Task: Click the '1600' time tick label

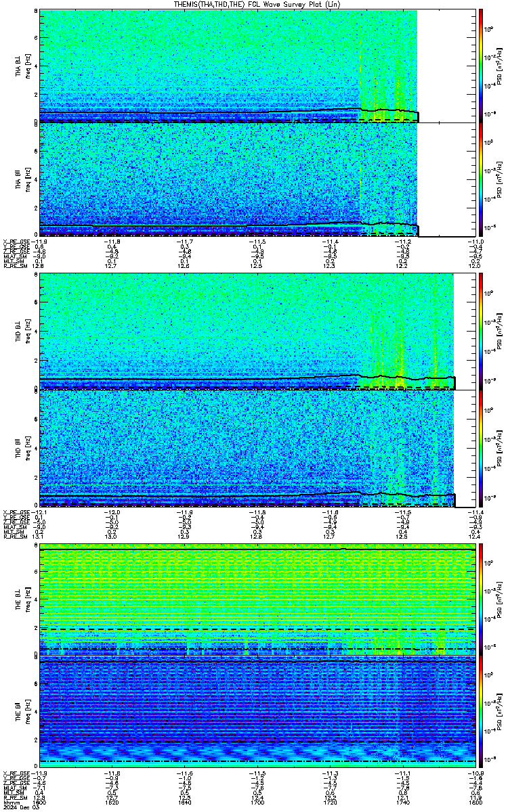Action: (x=41, y=803)
